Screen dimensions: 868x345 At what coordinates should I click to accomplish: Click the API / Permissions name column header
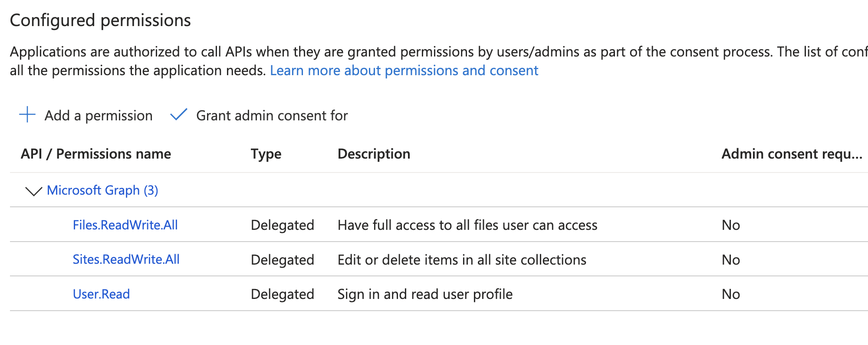(x=96, y=154)
